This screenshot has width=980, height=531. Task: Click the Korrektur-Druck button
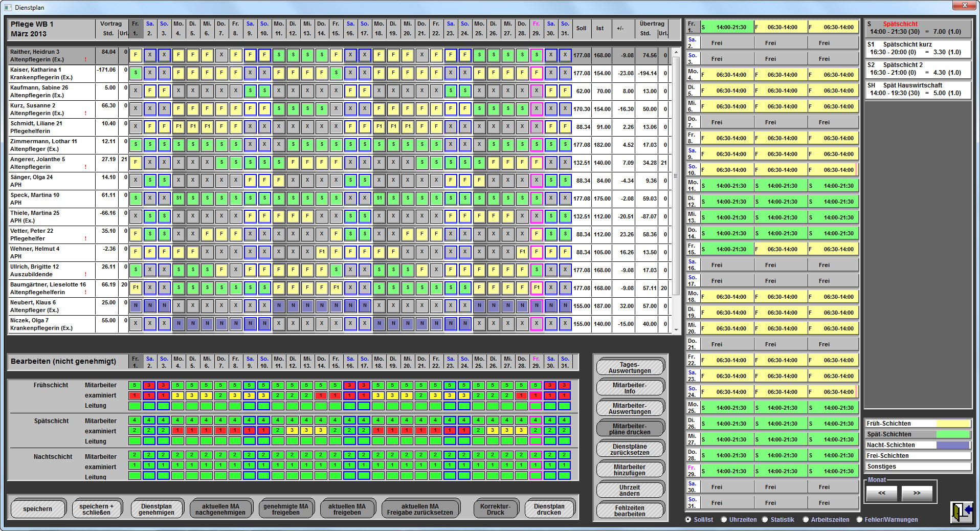(x=496, y=509)
